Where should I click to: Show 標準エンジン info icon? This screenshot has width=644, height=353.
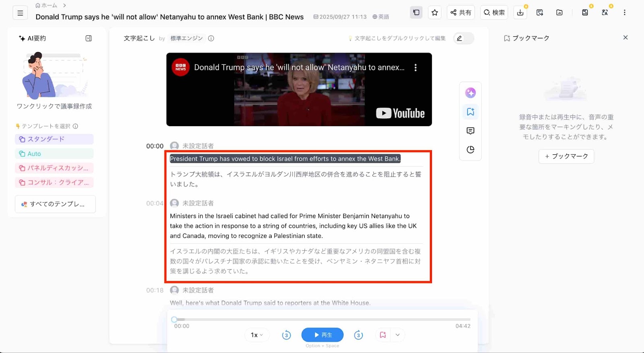click(x=211, y=38)
